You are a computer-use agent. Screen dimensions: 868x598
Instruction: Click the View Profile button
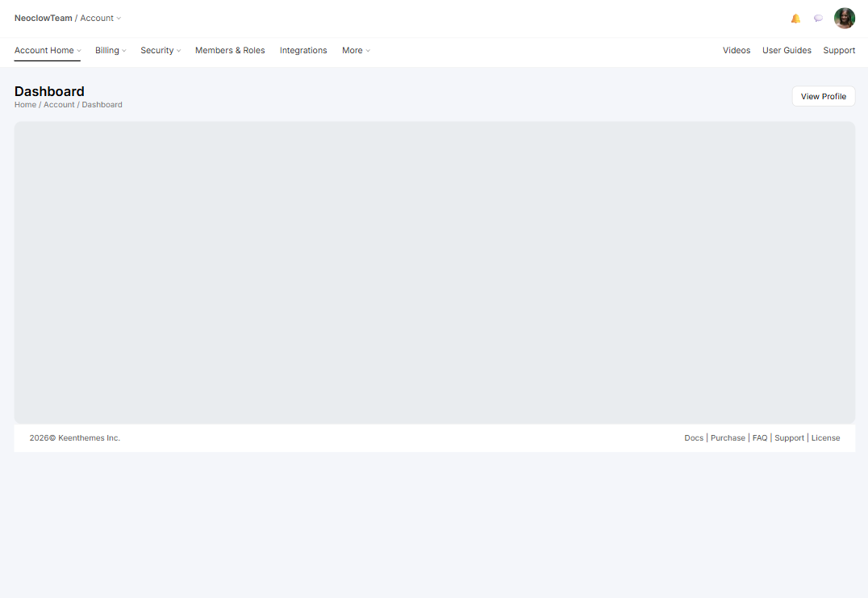pos(823,96)
